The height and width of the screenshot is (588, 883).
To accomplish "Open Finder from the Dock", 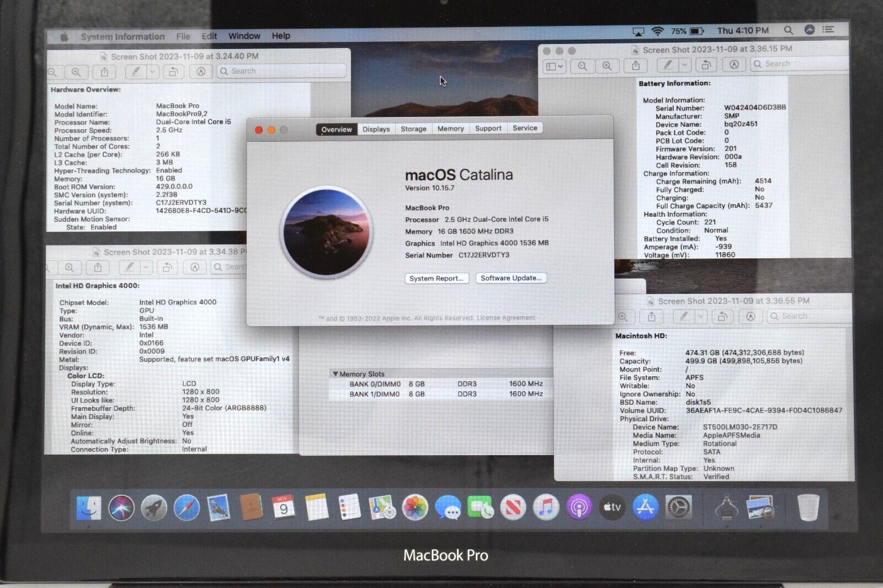I will point(89,507).
